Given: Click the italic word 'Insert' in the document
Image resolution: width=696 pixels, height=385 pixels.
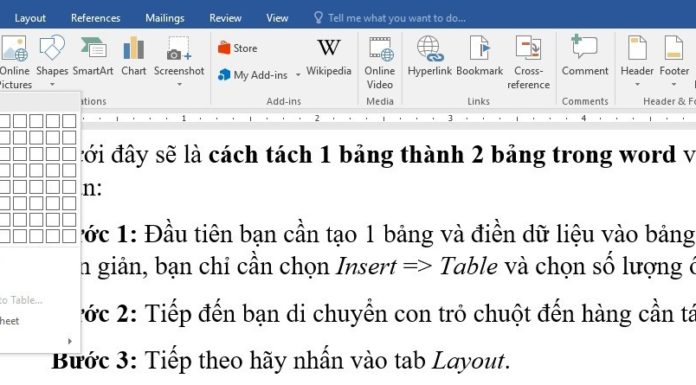Looking at the screenshot, I should click(366, 267).
